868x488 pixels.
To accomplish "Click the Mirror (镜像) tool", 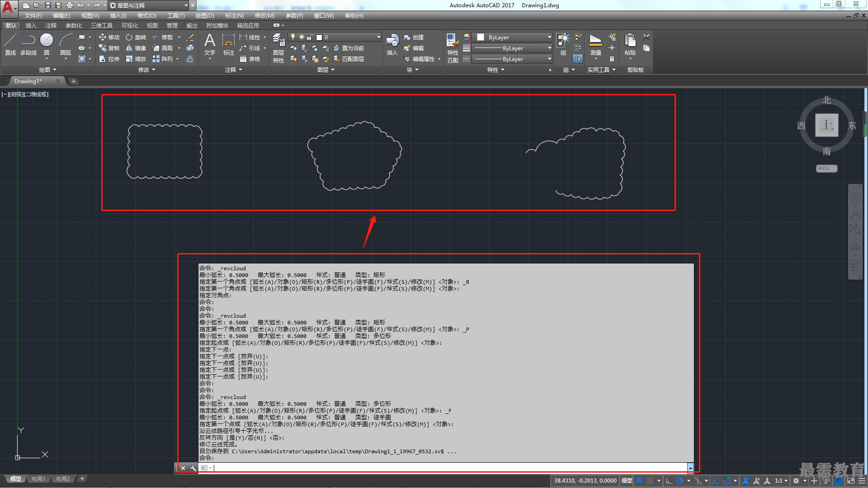I will (136, 48).
